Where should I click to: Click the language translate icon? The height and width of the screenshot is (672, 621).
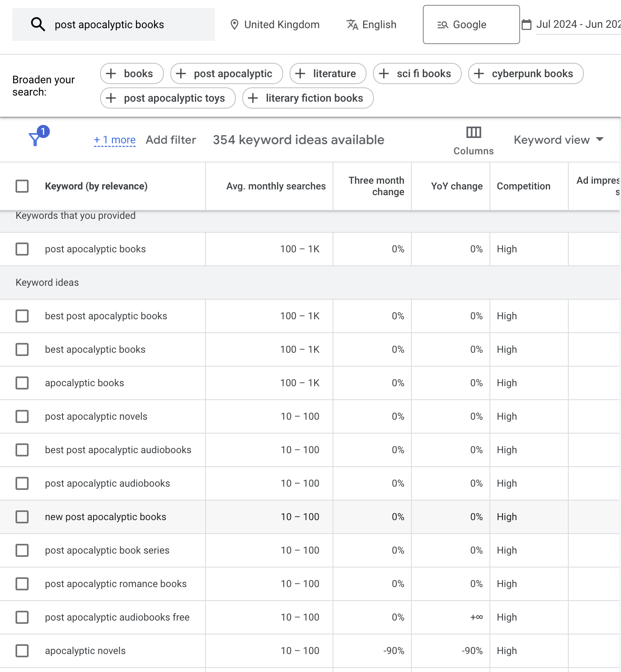click(352, 24)
